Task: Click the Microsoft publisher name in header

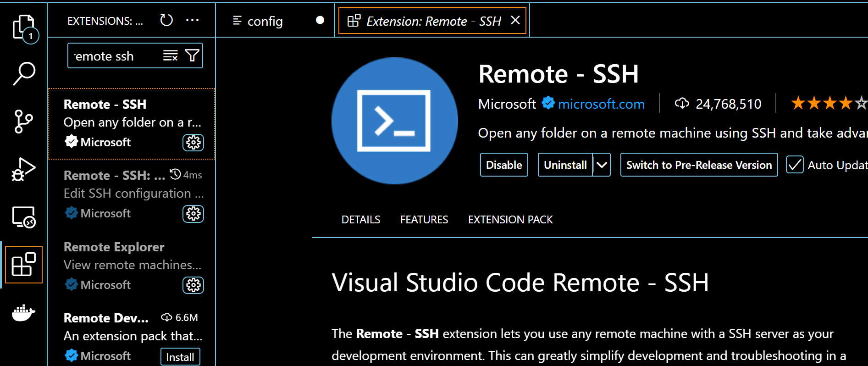Action: point(507,104)
